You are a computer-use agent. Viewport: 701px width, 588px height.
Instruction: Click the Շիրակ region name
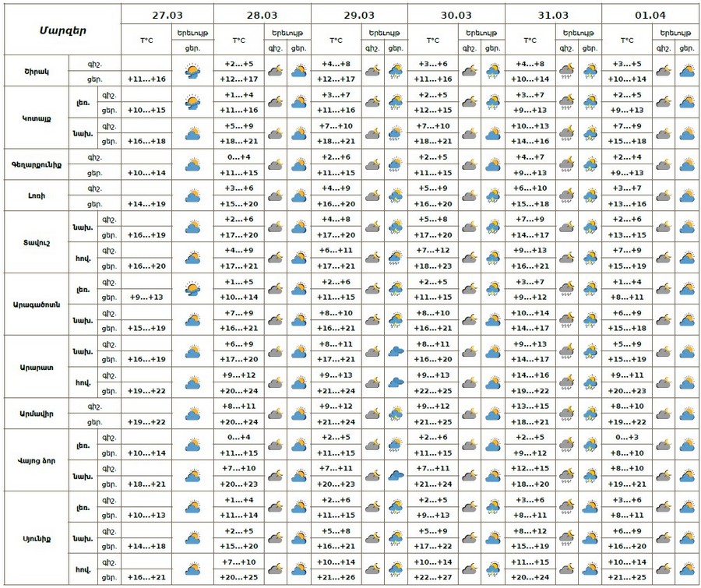[x=37, y=71]
